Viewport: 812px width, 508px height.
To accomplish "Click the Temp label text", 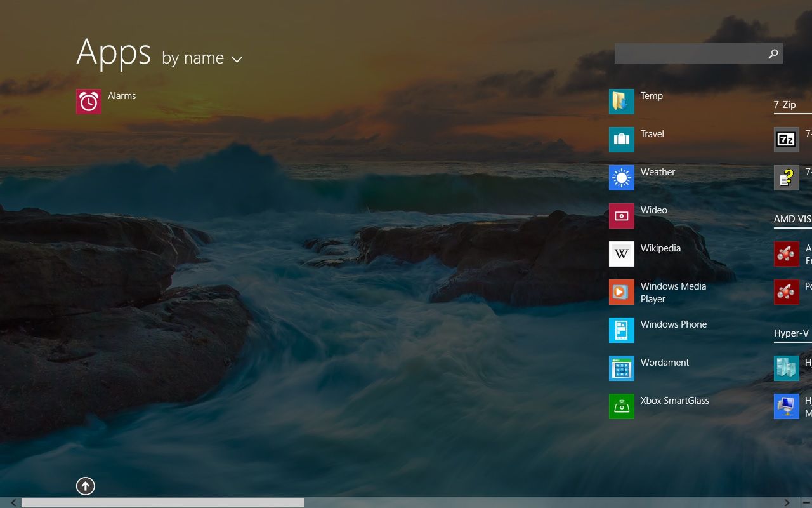I will coord(652,96).
